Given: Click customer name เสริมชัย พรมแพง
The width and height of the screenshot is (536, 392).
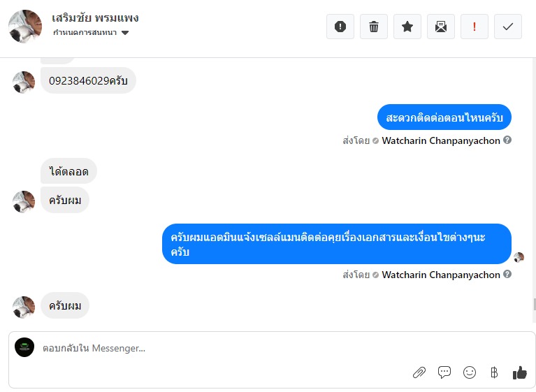Looking at the screenshot, I should pos(95,18).
